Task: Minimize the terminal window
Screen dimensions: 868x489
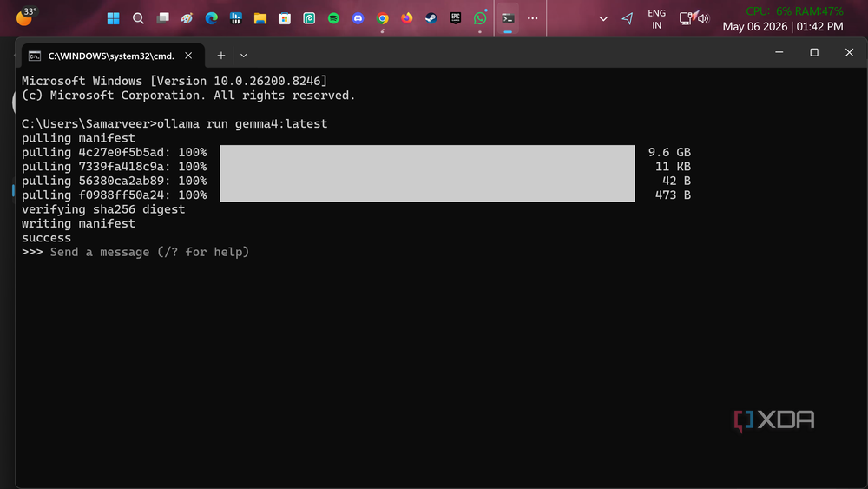Action: tap(779, 53)
